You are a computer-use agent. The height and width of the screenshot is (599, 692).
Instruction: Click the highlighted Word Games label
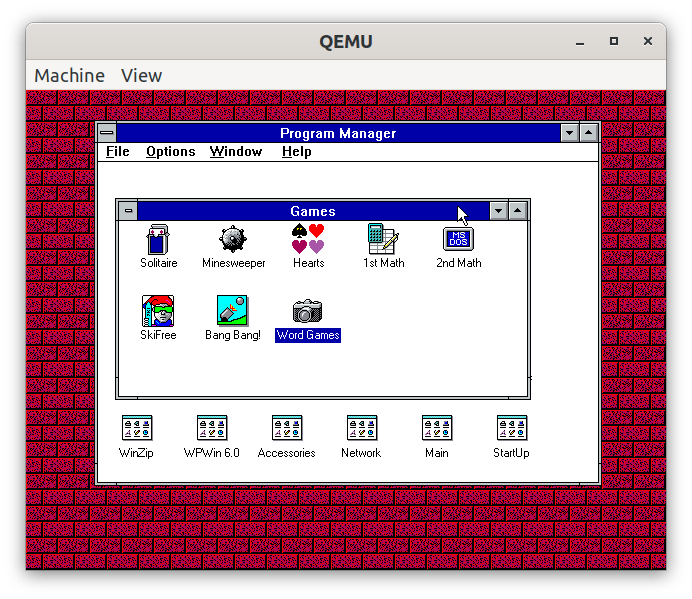click(x=308, y=335)
